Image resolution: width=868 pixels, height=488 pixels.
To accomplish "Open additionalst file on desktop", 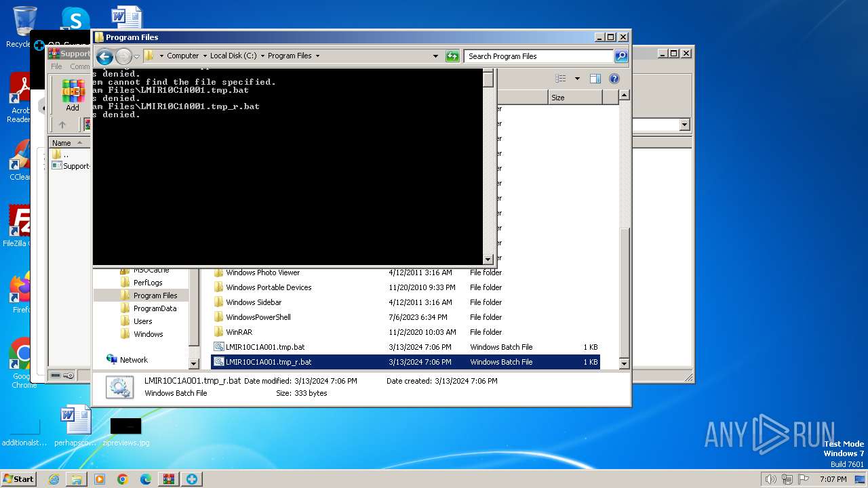I will coord(24,431).
